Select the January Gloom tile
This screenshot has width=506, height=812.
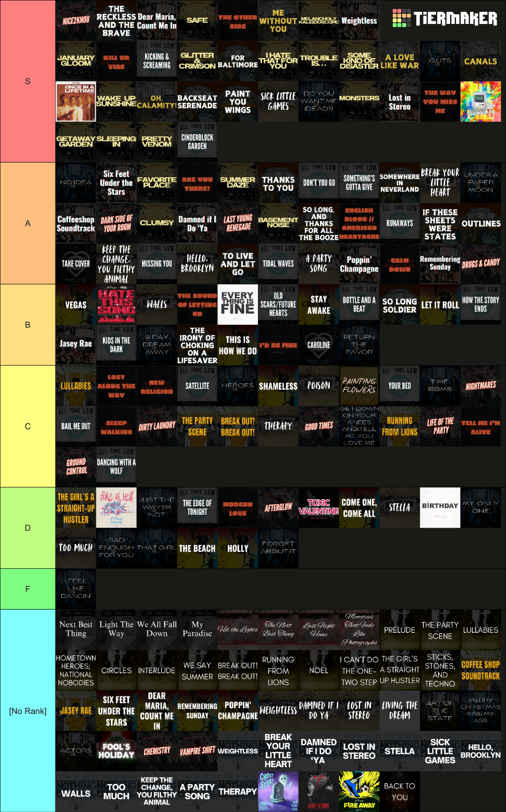pyautogui.click(x=76, y=61)
